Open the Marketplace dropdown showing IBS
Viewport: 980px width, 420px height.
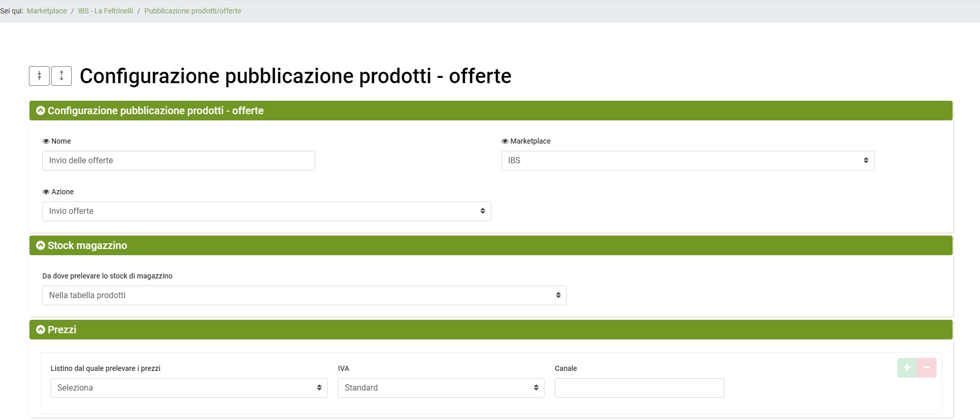click(x=688, y=161)
